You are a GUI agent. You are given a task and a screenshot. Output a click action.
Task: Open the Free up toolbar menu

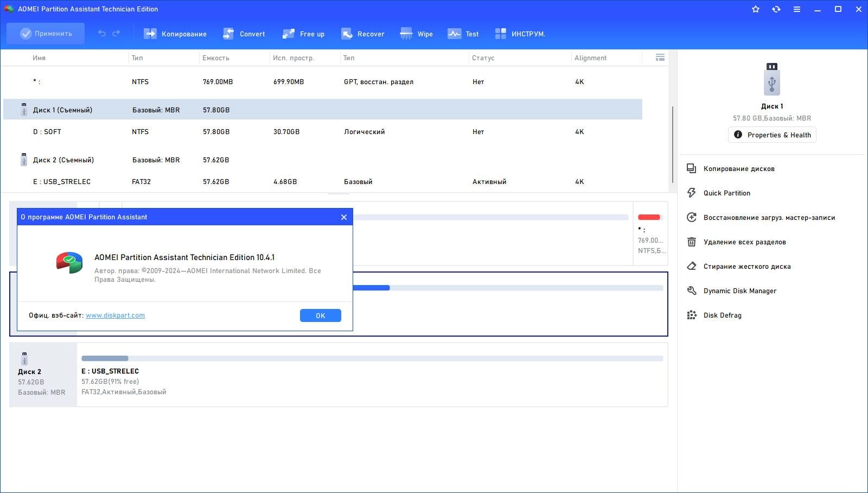tap(303, 34)
